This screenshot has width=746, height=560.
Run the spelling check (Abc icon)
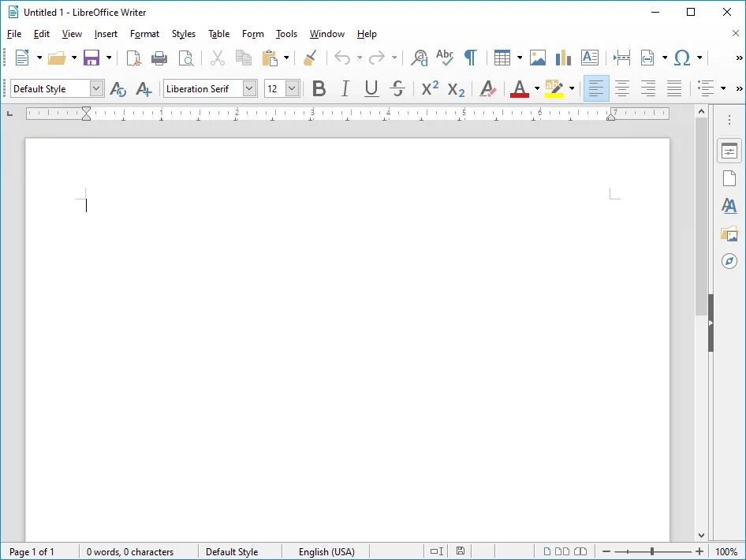pos(445,58)
